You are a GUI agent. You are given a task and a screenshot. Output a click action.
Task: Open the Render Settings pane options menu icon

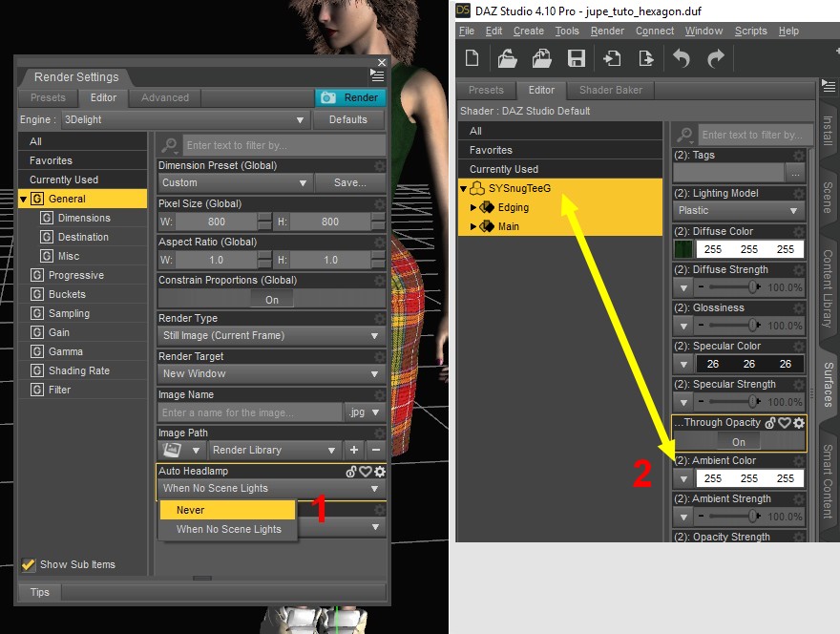377,75
